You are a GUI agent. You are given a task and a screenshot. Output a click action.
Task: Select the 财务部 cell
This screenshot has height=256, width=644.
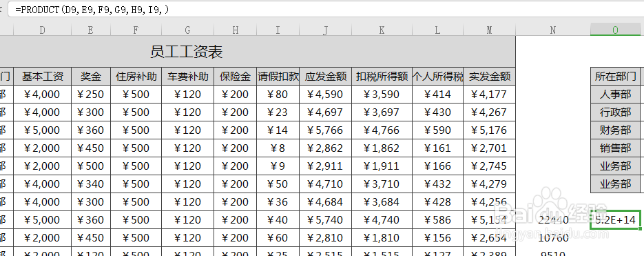pyautogui.click(x=615, y=130)
